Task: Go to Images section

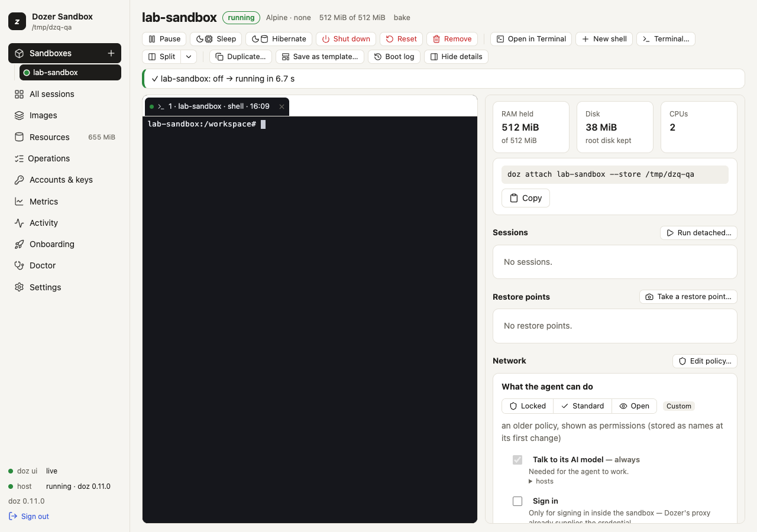Action: pos(64,115)
